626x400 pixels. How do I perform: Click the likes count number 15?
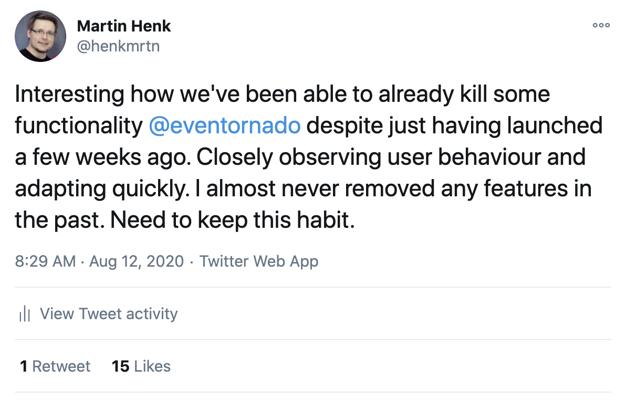120,366
